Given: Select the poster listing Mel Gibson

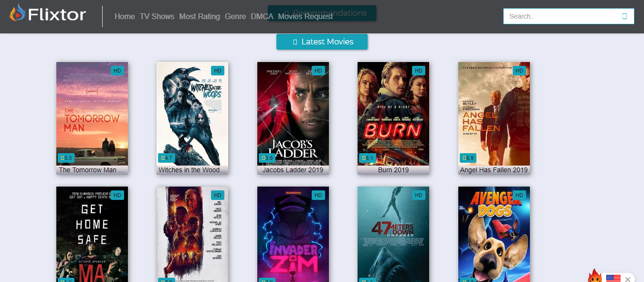Looking at the screenshot, I should [x=192, y=234].
